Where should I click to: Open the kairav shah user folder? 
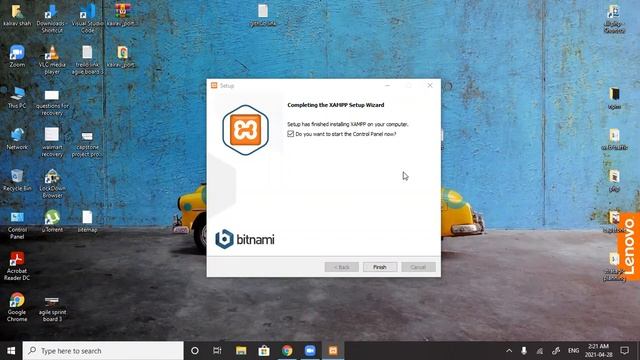pyautogui.click(x=17, y=15)
